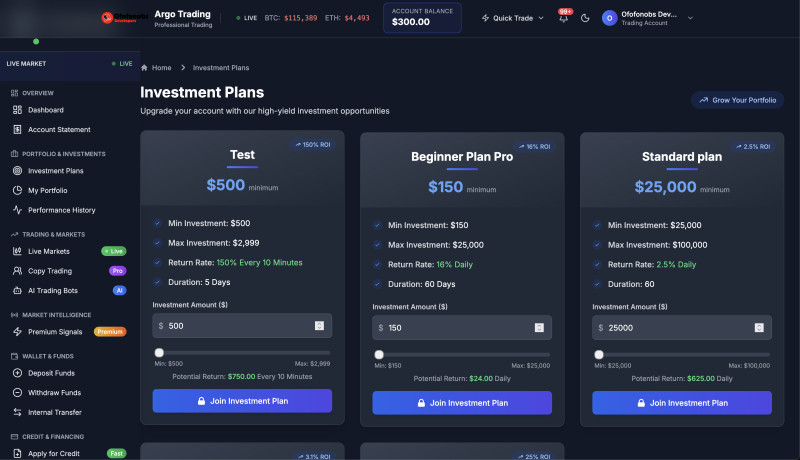The width and height of the screenshot is (800, 460).
Task: Click the Standard plan amount stepper
Action: tap(759, 327)
